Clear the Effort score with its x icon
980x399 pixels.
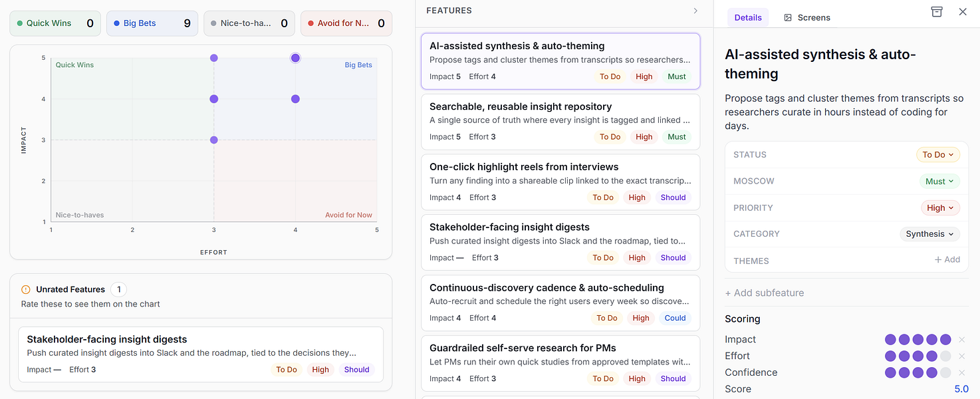click(961, 356)
